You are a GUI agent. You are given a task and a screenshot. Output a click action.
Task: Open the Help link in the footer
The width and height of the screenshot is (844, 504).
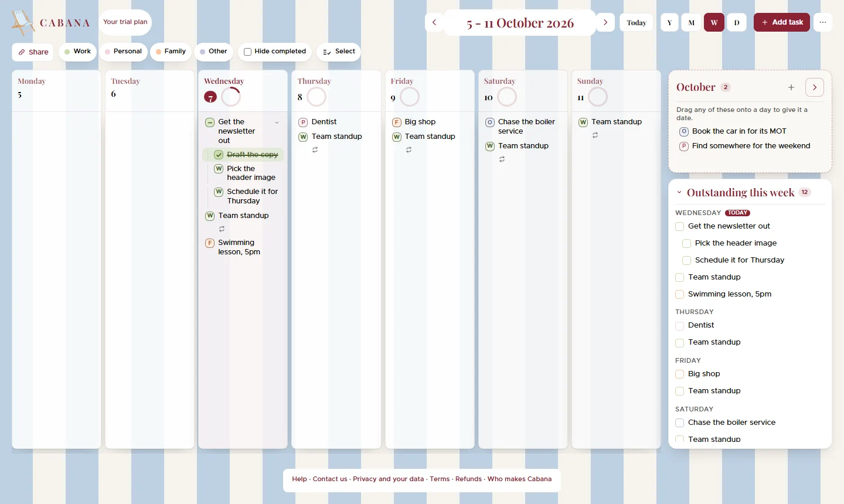point(300,479)
